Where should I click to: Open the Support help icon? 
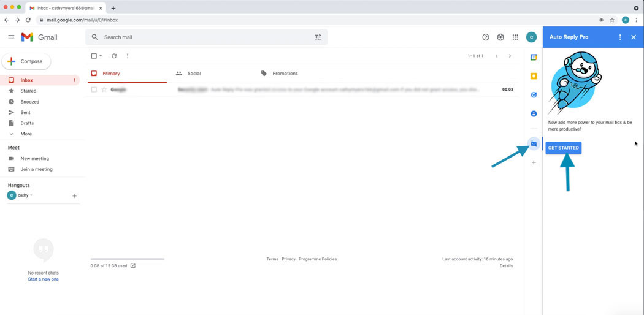coord(486,37)
